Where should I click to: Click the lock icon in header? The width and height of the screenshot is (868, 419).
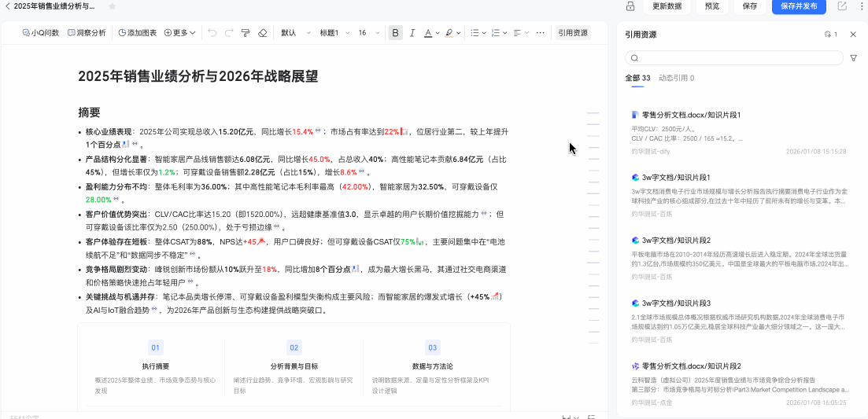tap(630, 6)
